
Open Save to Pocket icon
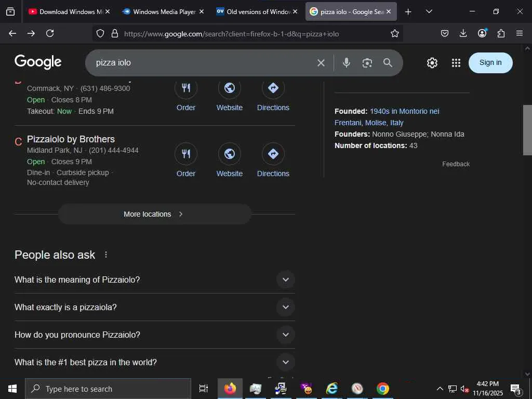click(445, 33)
